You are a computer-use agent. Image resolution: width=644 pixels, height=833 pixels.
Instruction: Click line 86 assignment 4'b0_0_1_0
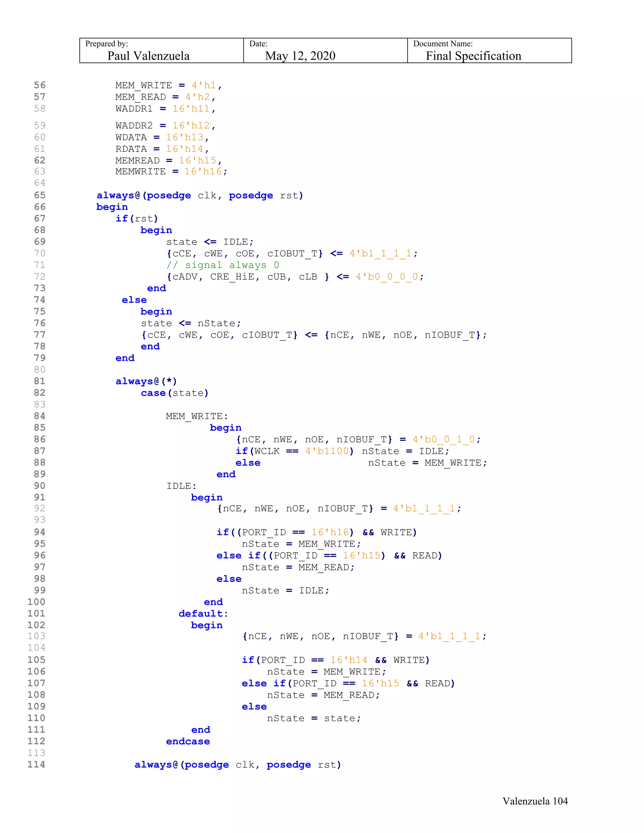(x=358, y=439)
